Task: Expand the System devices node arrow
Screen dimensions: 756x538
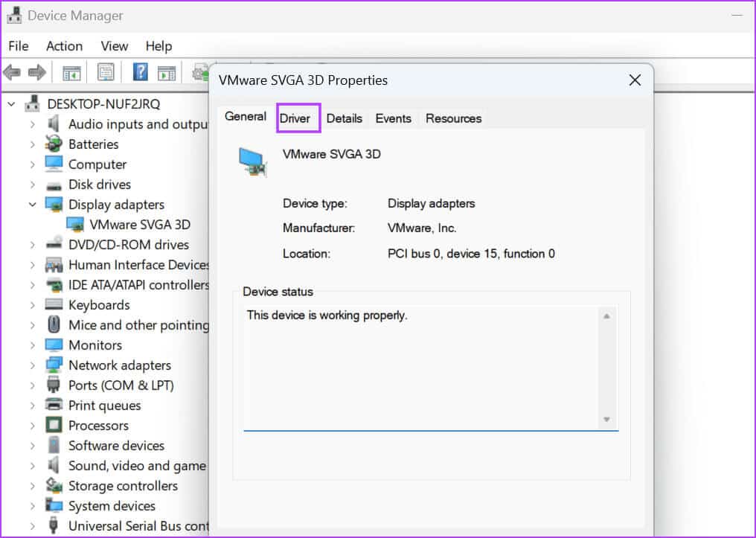Action: tap(32, 506)
